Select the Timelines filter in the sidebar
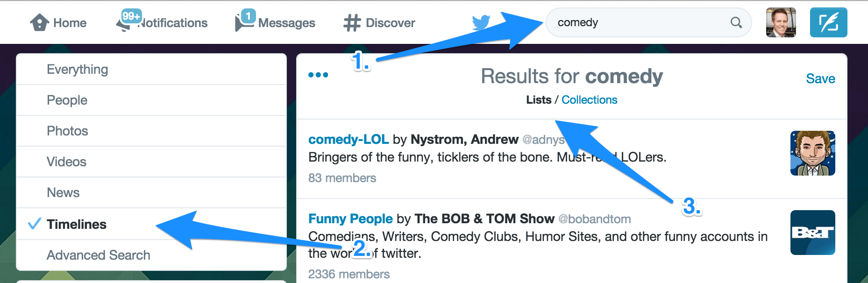Image resolution: width=868 pixels, height=283 pixels. click(77, 224)
